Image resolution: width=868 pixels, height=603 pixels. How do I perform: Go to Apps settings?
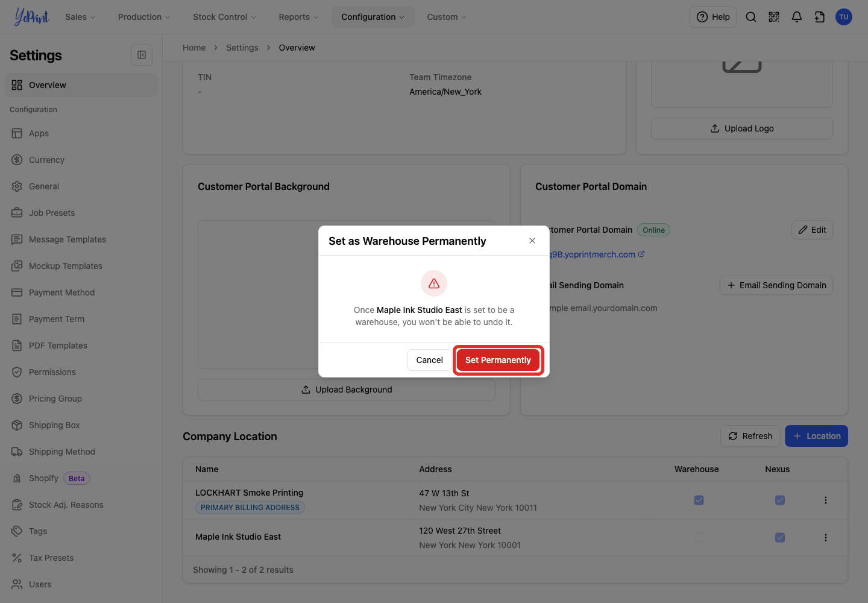tap(81, 133)
